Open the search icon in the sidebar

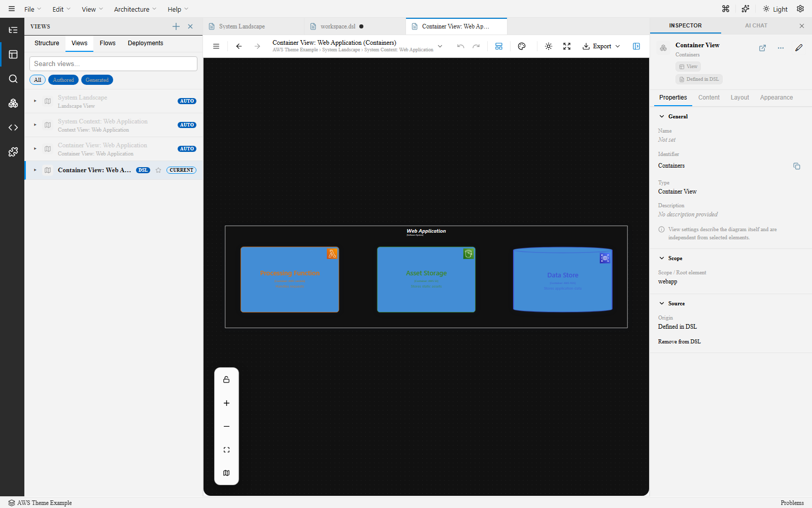13,79
